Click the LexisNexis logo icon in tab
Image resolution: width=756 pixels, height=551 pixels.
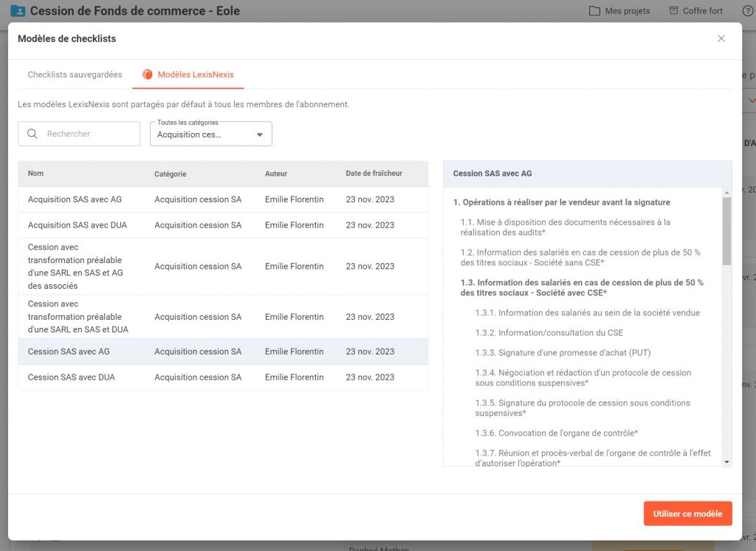(x=148, y=75)
